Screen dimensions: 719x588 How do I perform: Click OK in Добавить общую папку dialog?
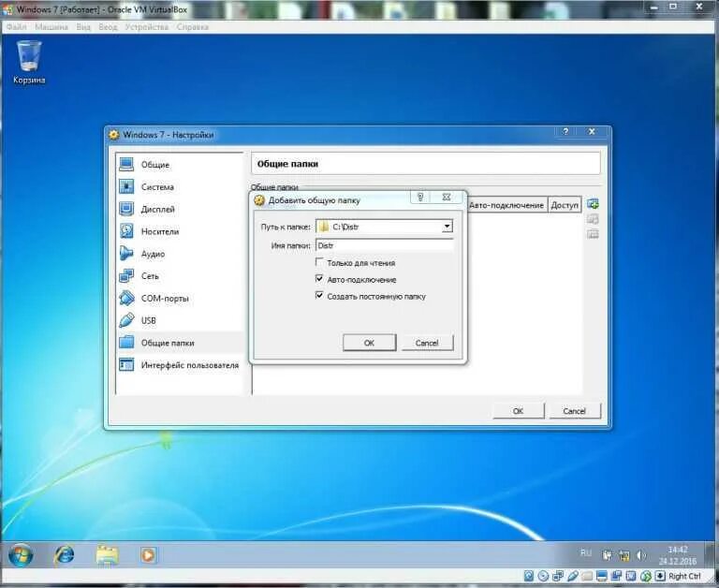pos(369,343)
